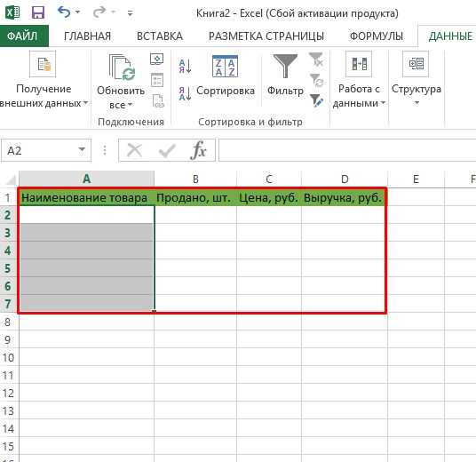
Task: Click the Redo arrow icon
Action: [99, 12]
